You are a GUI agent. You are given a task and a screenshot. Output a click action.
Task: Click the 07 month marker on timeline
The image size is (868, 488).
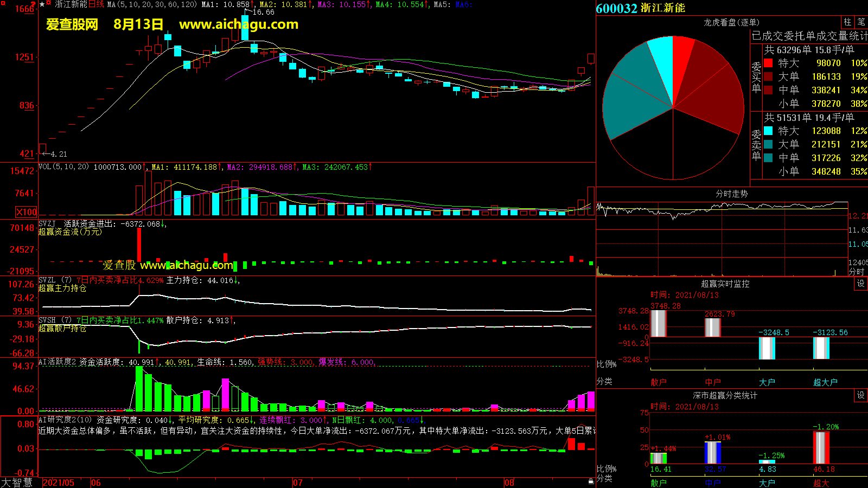click(x=298, y=483)
